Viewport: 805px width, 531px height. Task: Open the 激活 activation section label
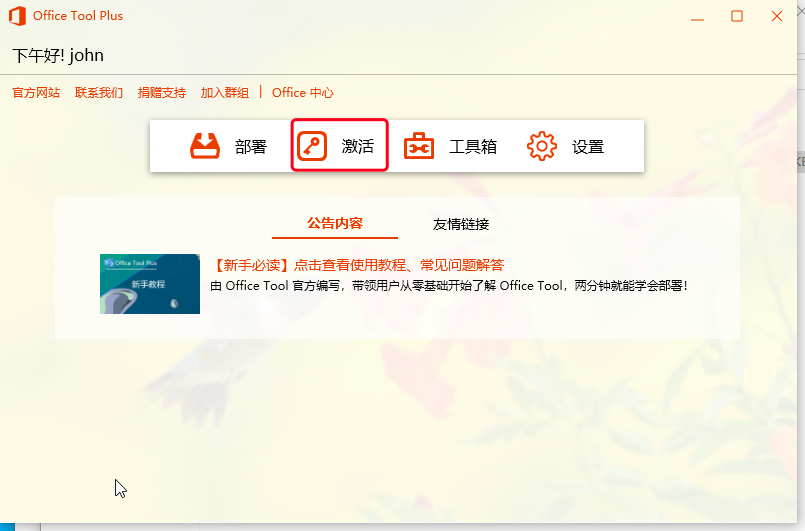point(358,147)
